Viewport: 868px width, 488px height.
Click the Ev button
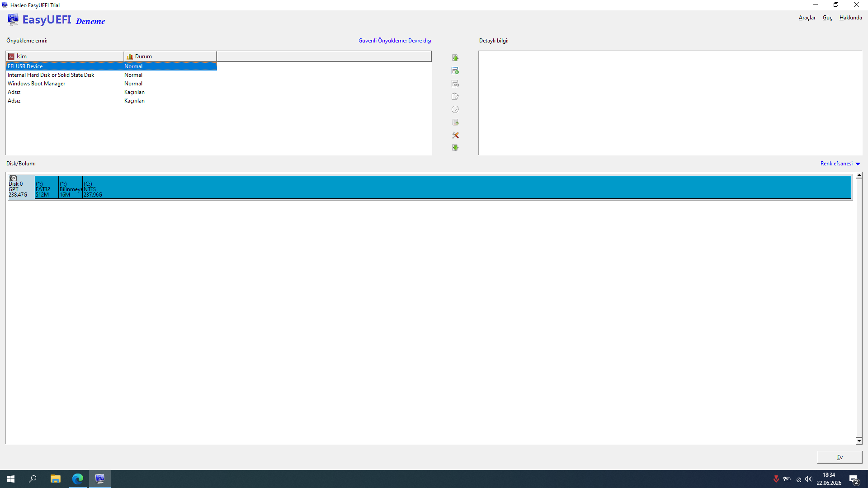tap(840, 457)
